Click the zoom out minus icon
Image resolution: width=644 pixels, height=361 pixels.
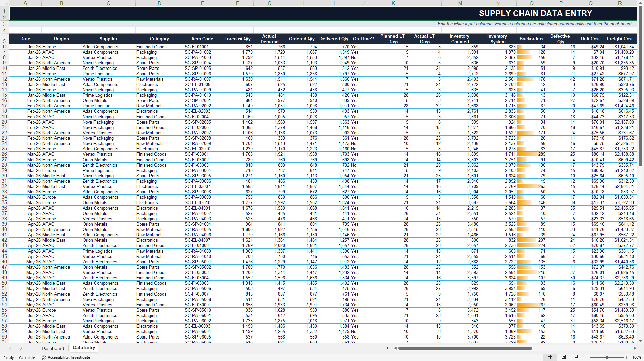pyautogui.click(x=587, y=357)
